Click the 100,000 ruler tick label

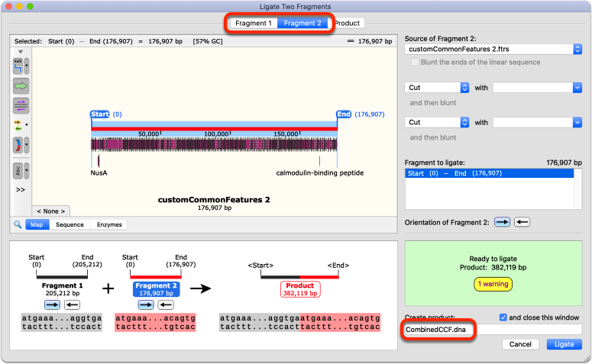[x=216, y=134]
